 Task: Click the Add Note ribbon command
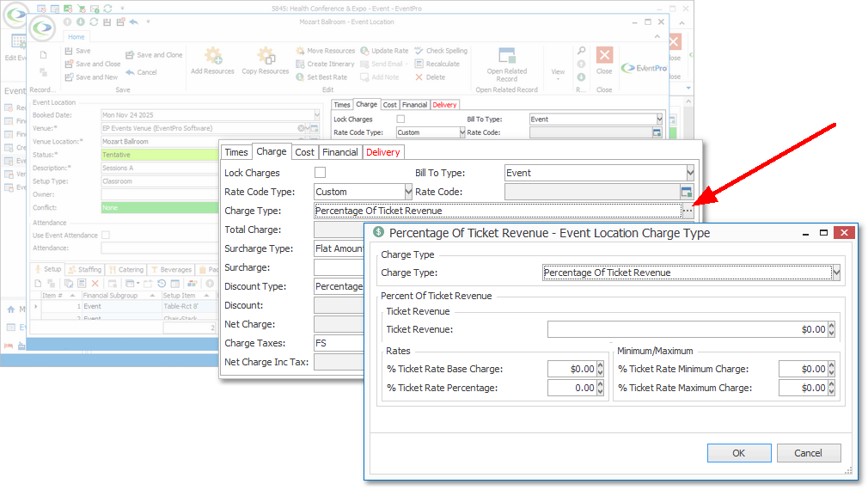[x=380, y=77]
